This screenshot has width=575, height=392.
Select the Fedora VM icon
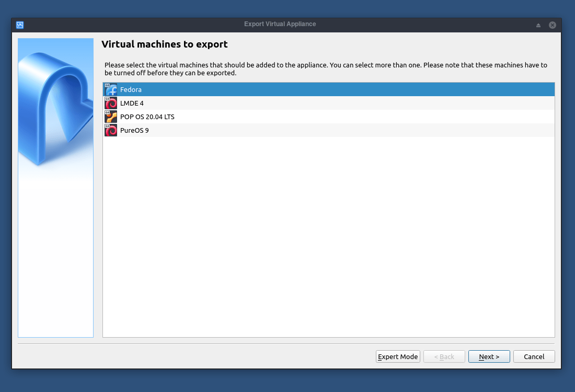110,89
